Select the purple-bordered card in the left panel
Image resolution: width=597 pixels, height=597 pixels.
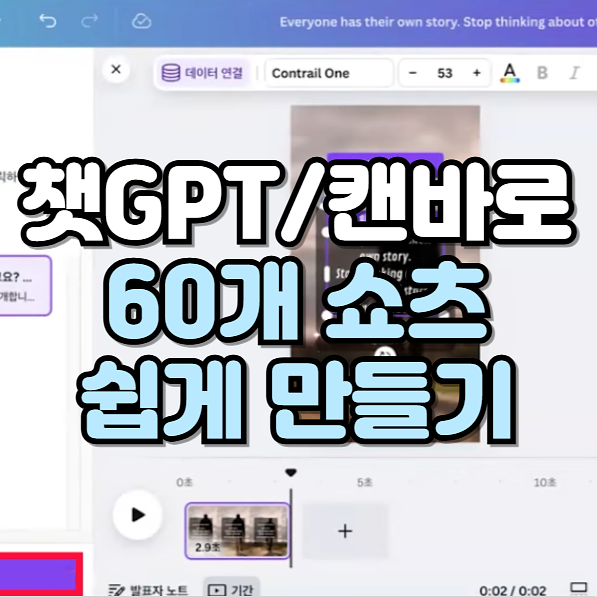pos(25,286)
